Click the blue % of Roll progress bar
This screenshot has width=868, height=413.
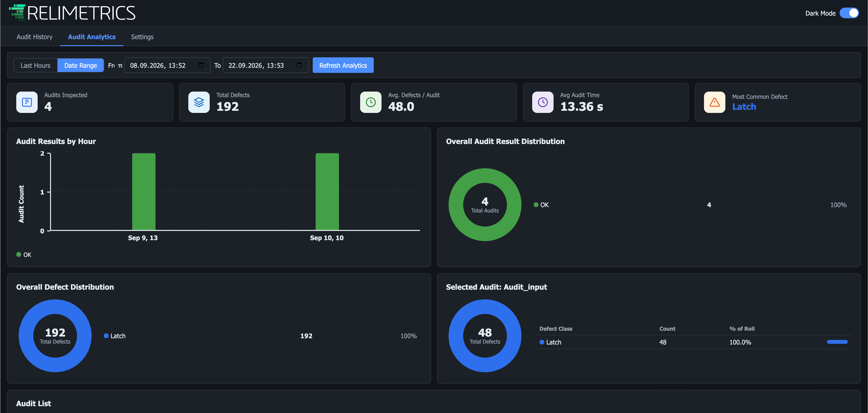[x=837, y=342]
